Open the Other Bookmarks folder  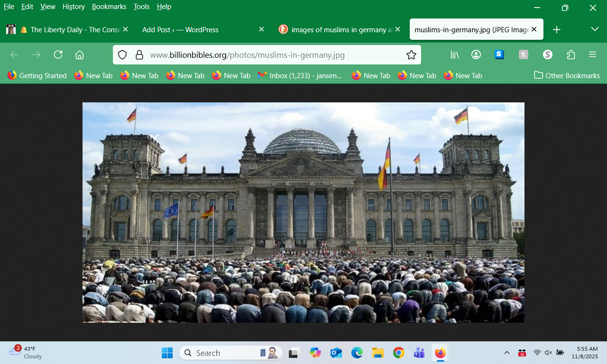pos(567,75)
